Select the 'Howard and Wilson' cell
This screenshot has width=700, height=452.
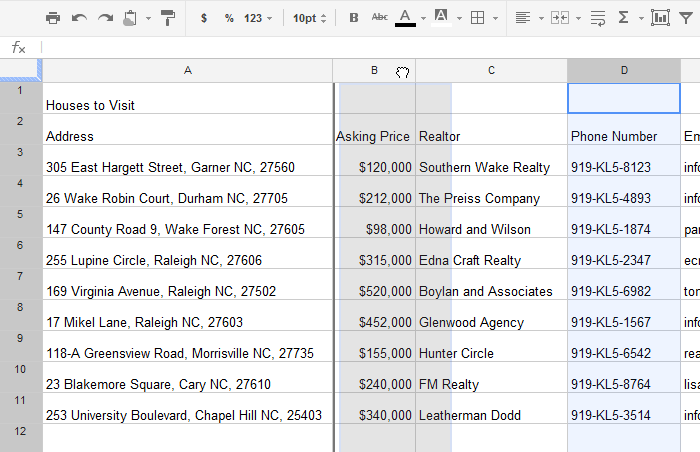(x=492, y=222)
